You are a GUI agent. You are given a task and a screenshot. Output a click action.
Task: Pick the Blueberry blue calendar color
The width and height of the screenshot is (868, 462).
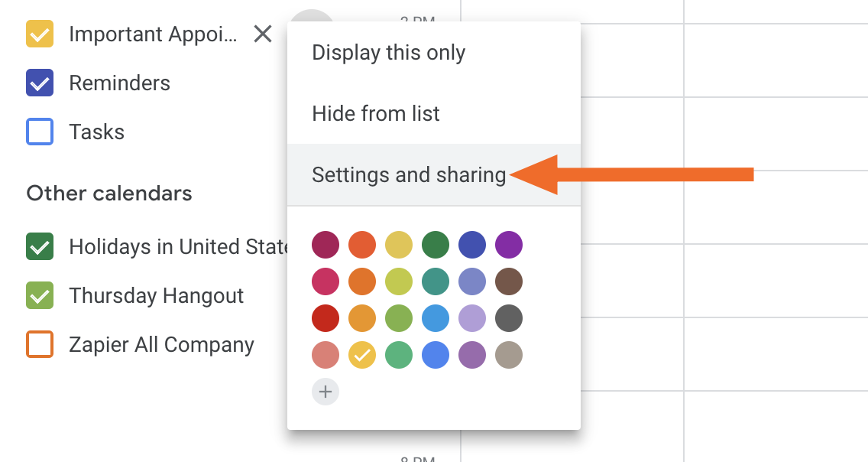[x=472, y=245]
